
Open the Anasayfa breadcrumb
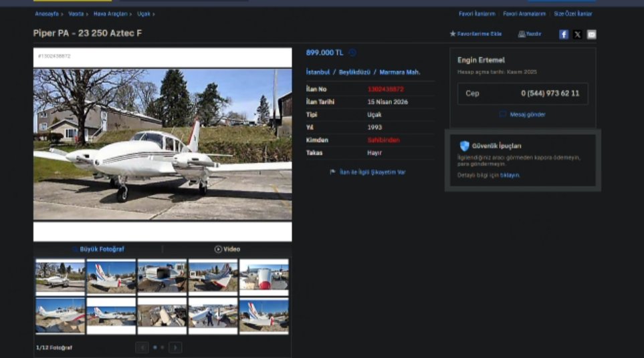pyautogui.click(x=47, y=14)
